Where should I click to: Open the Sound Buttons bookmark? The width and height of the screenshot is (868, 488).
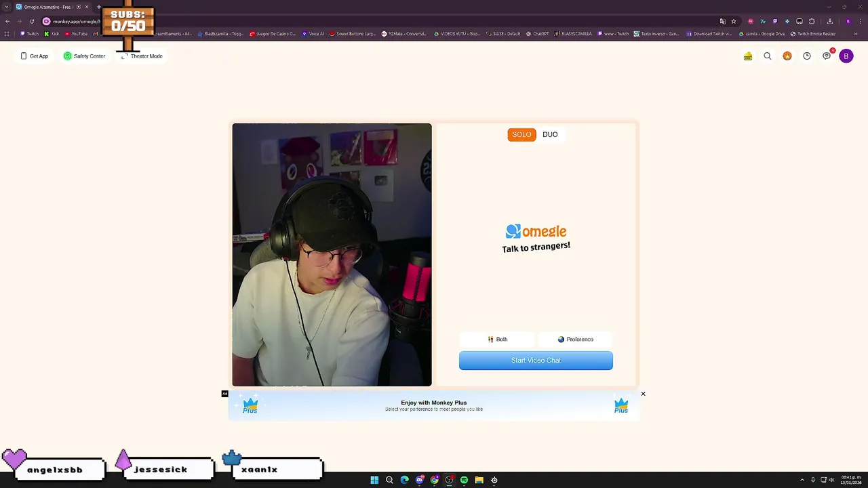[353, 34]
